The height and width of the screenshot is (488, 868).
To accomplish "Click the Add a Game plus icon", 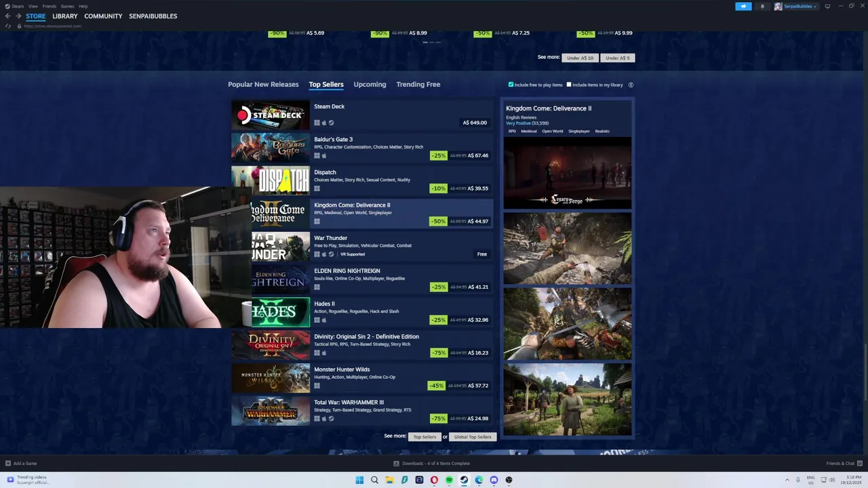I will [x=8, y=464].
